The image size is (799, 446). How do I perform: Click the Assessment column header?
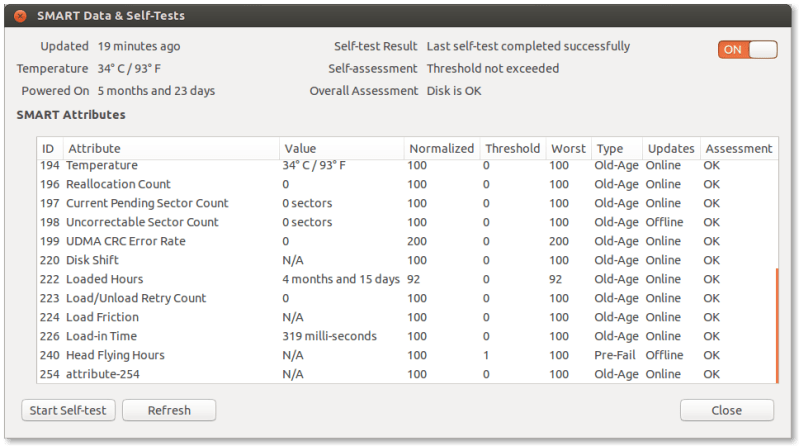click(739, 148)
